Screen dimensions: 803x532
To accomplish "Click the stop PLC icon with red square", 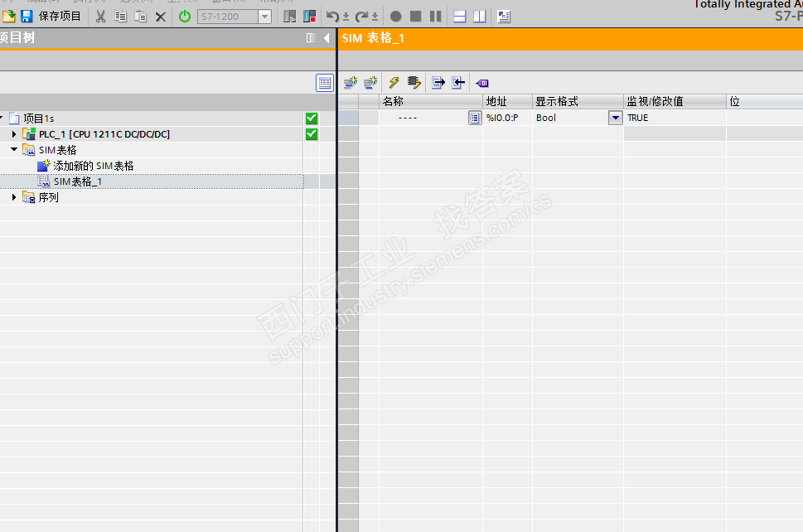I will pyautogui.click(x=309, y=17).
